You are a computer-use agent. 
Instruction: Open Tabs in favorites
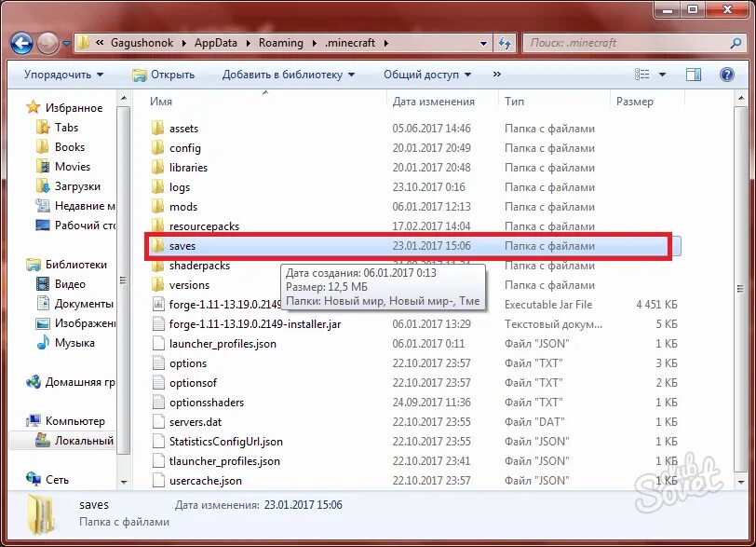[x=58, y=128]
